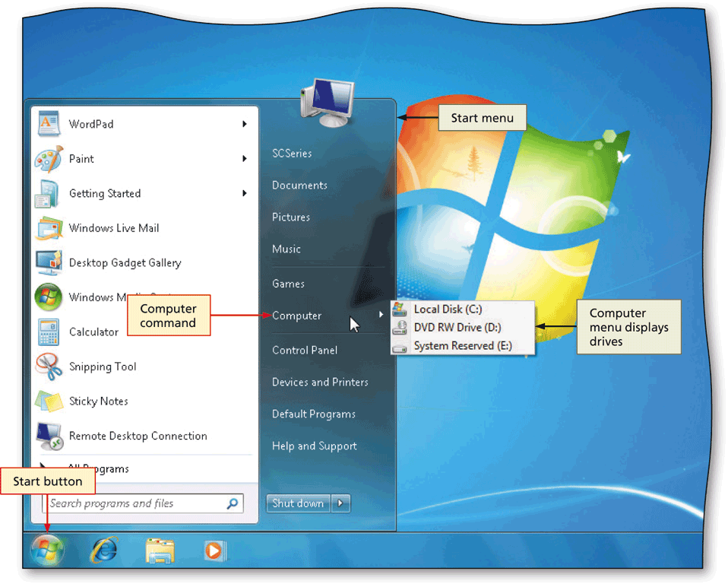Open Control Panel
The height and width of the screenshot is (584, 728).
[x=305, y=351]
